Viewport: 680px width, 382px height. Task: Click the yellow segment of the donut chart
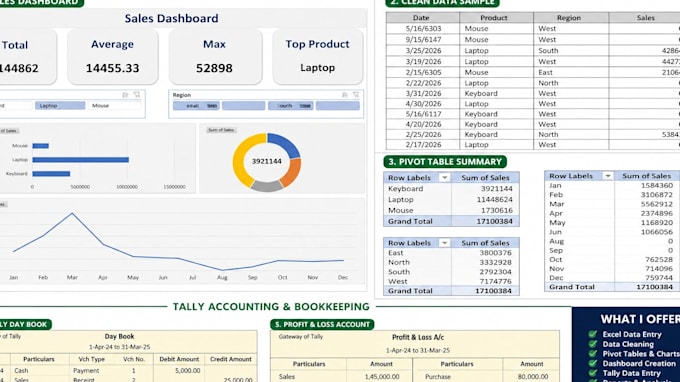[242, 161]
